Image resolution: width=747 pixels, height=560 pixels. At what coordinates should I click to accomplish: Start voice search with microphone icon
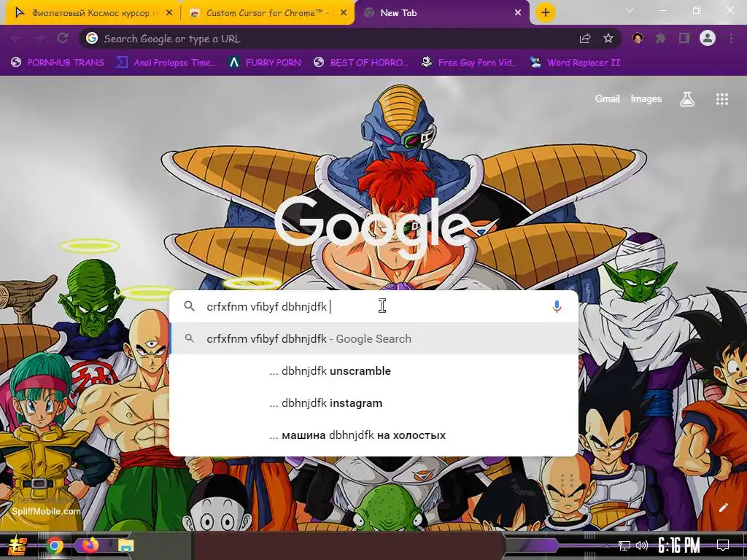pos(557,307)
